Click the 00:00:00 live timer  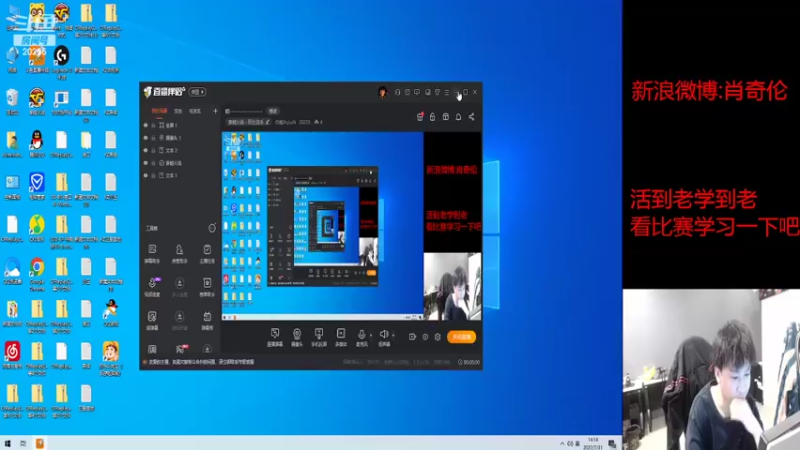tap(469, 362)
